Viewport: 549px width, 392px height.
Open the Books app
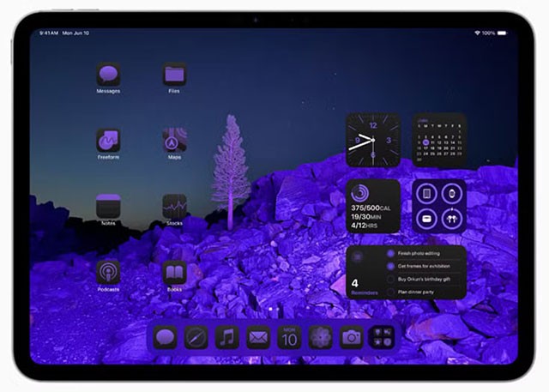[x=174, y=272]
